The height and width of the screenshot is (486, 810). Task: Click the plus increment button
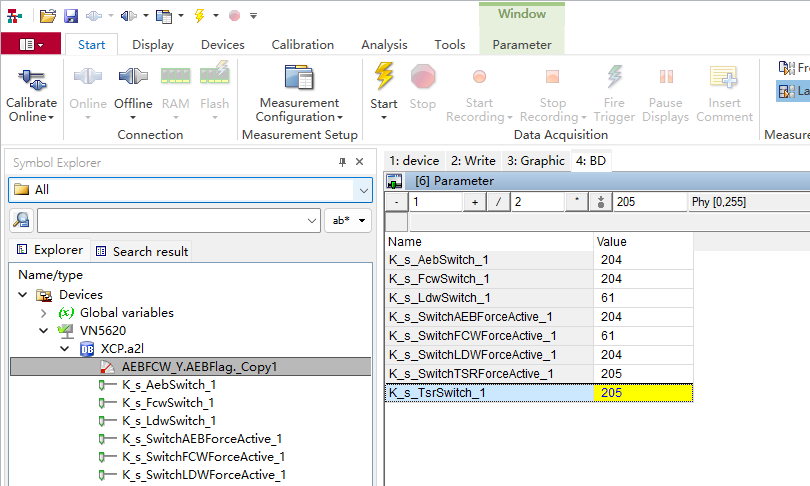pyautogui.click(x=474, y=202)
